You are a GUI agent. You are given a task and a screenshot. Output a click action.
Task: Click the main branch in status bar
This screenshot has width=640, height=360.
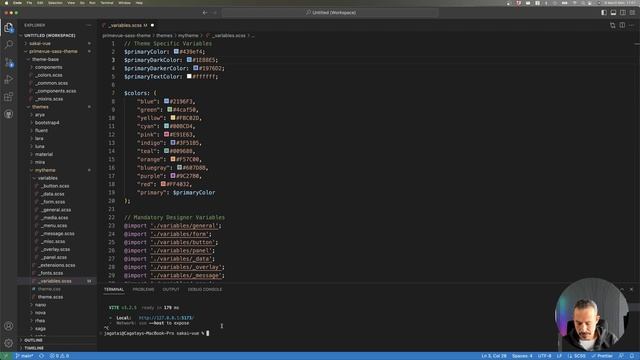[x=24, y=356]
